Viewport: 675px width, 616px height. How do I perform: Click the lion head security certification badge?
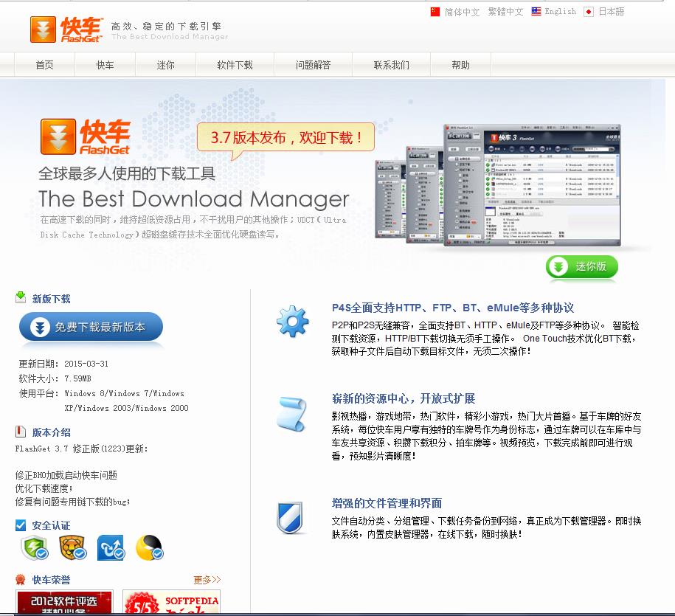tap(72, 547)
